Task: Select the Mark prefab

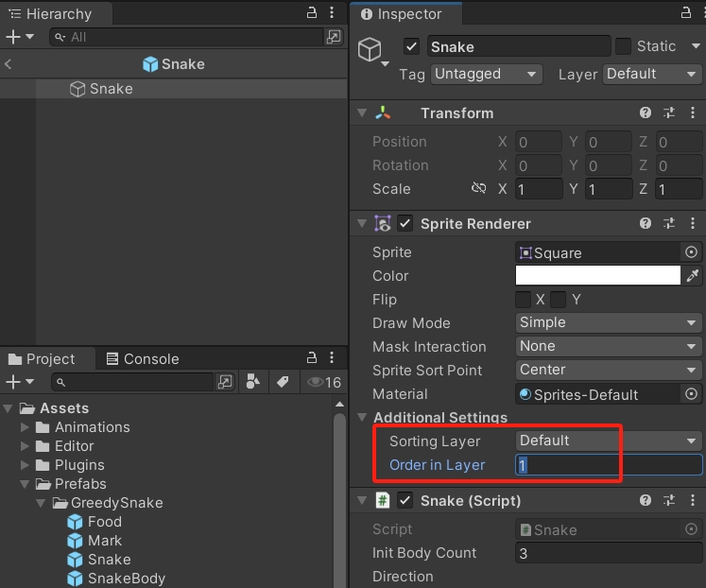Action: pos(95,541)
